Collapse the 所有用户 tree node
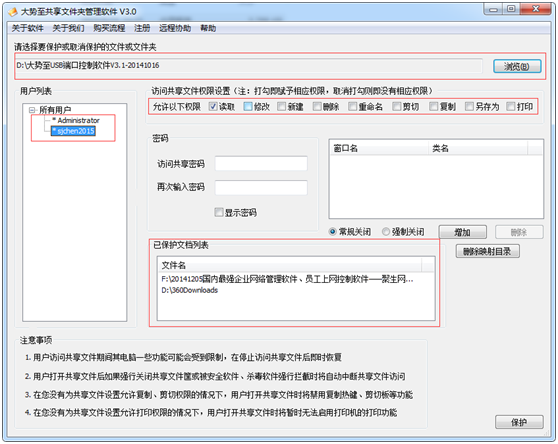Viewport: 558px width, 444px height. pyautogui.click(x=32, y=110)
